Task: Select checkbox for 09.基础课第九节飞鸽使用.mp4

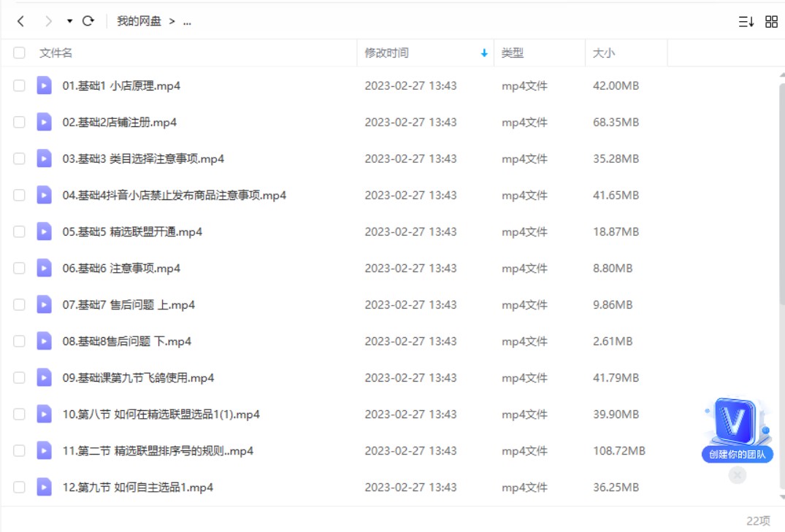Action: click(x=19, y=378)
